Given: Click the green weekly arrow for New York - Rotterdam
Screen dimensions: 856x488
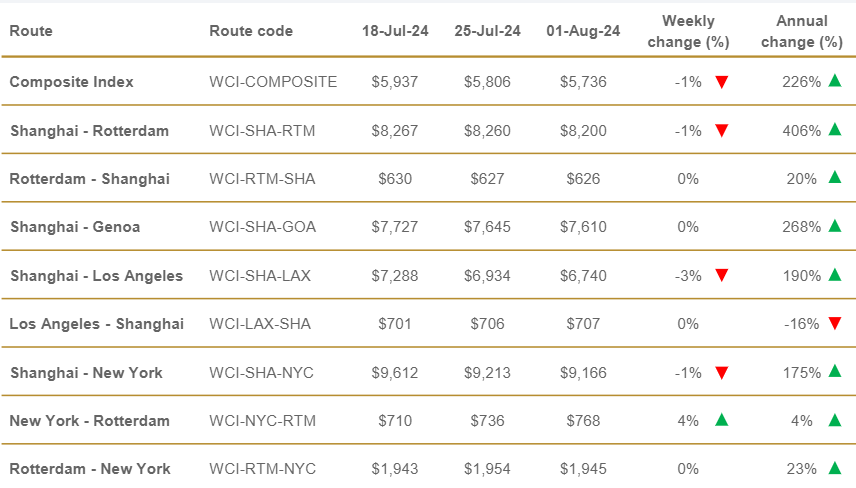Looking at the screenshot, I should (x=721, y=420).
